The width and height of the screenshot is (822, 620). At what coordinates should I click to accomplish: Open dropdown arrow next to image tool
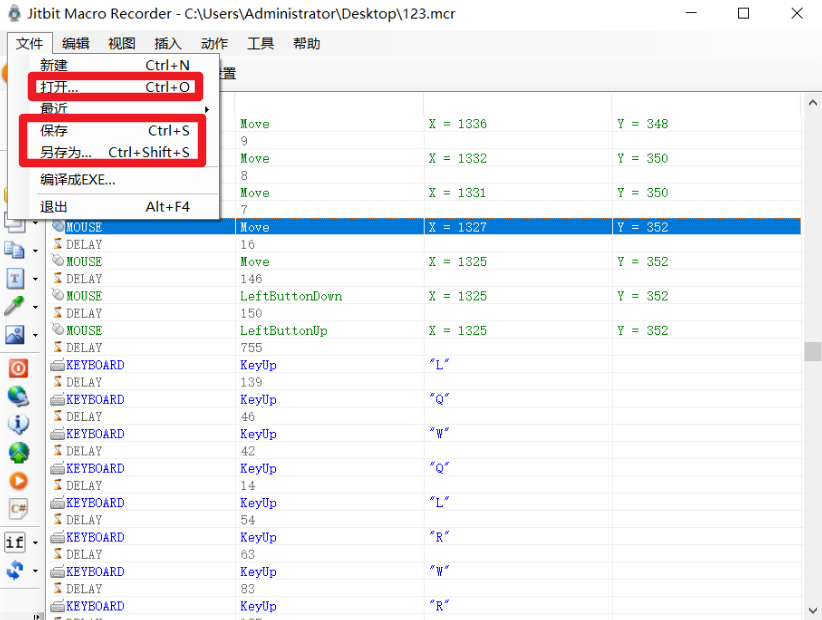[x=35, y=335]
